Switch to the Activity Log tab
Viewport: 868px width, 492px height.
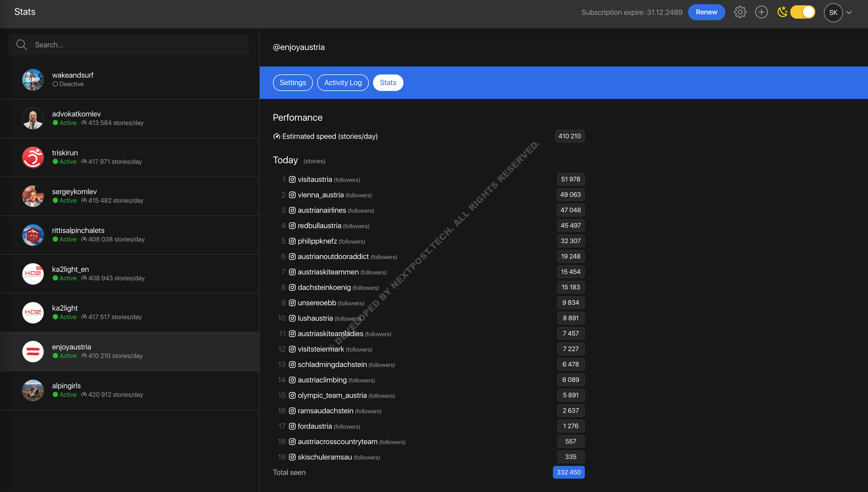pos(343,83)
